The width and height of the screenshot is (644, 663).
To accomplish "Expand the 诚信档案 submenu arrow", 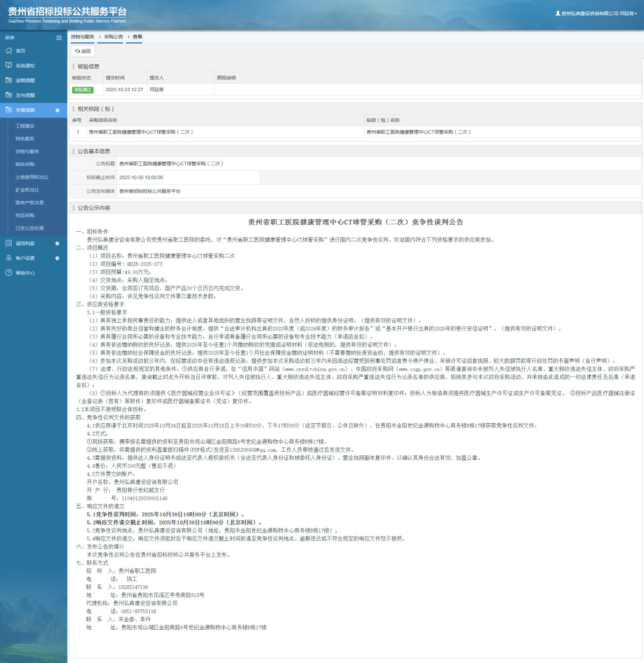I will pos(57,244).
